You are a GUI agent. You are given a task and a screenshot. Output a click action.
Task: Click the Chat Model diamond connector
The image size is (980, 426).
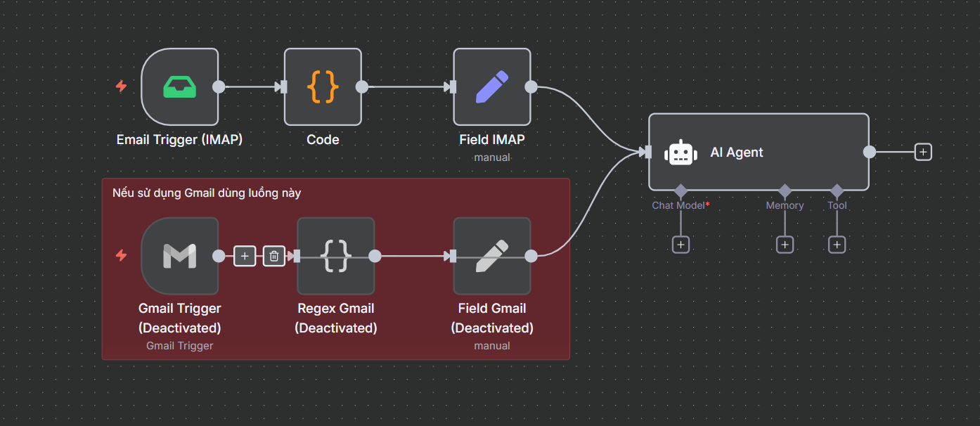pyautogui.click(x=681, y=191)
